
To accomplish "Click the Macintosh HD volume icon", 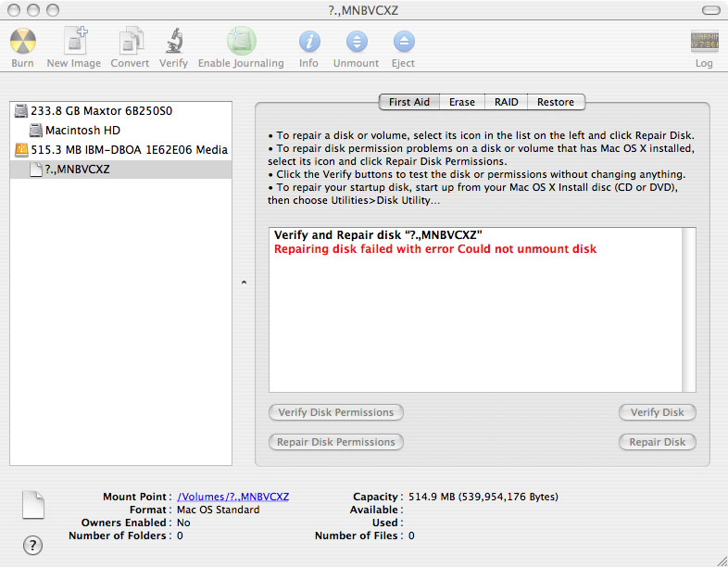I will pyautogui.click(x=36, y=131).
